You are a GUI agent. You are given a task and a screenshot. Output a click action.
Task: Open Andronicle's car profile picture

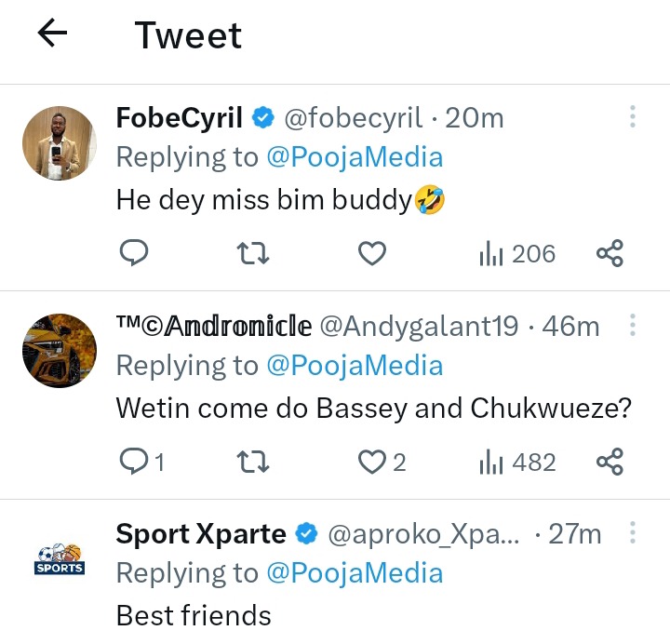pyautogui.click(x=60, y=351)
